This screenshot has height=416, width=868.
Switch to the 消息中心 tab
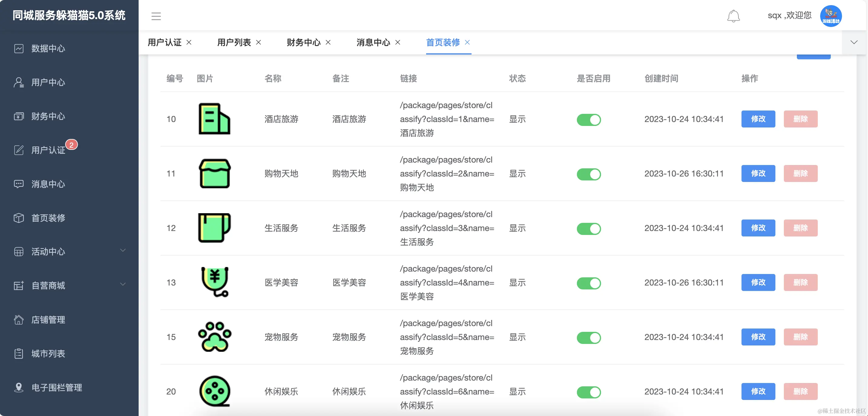click(x=373, y=42)
